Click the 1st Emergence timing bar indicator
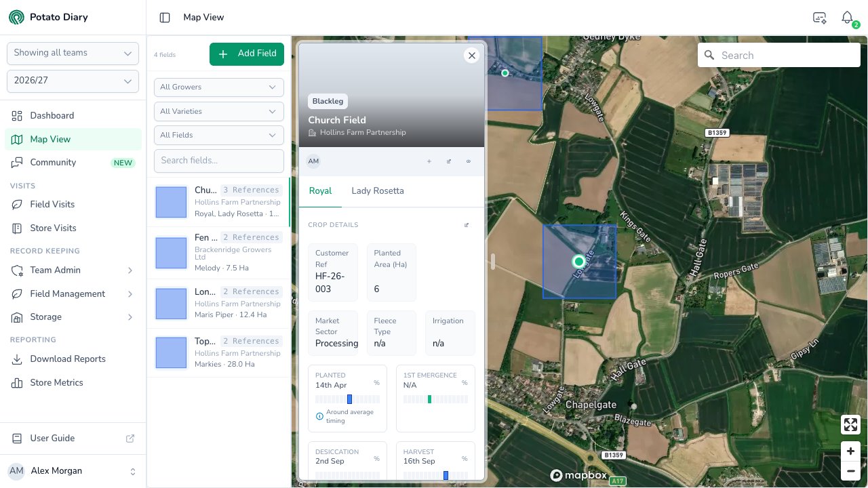This screenshot has width=868, height=488. [x=430, y=399]
